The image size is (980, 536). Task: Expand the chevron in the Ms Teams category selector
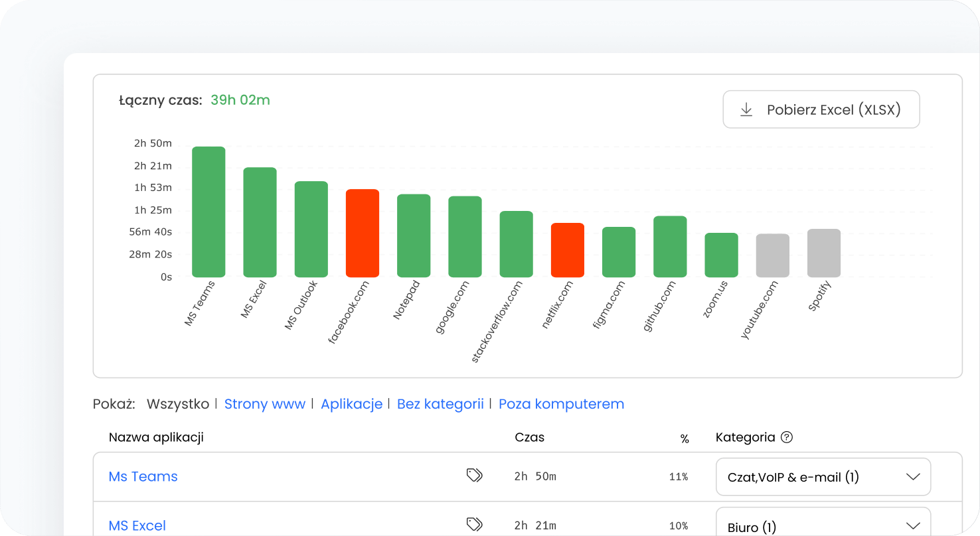913,477
